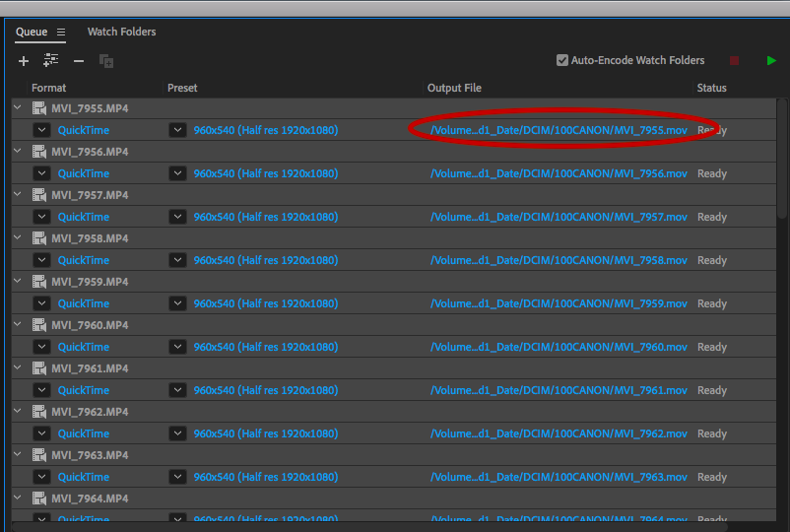
Task: Toggle Auto-Encode Watch Folders checkbox
Action: click(562, 61)
